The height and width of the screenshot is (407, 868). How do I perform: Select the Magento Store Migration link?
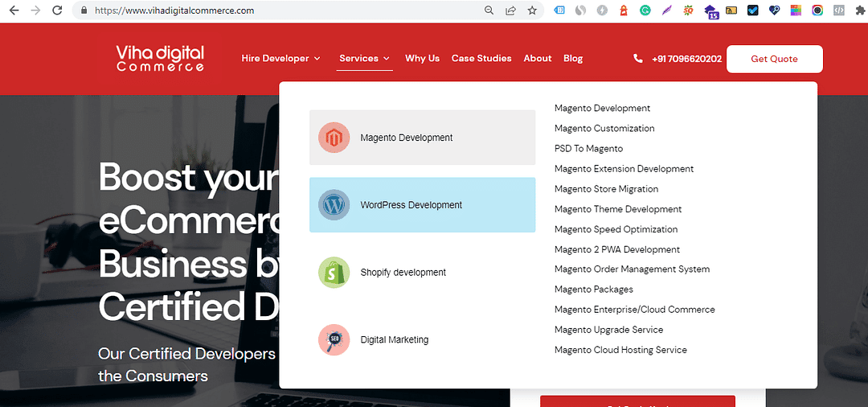click(606, 189)
